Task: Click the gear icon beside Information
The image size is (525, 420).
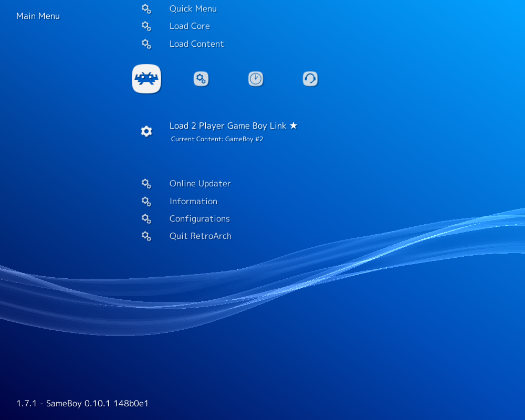Action: 146,201
